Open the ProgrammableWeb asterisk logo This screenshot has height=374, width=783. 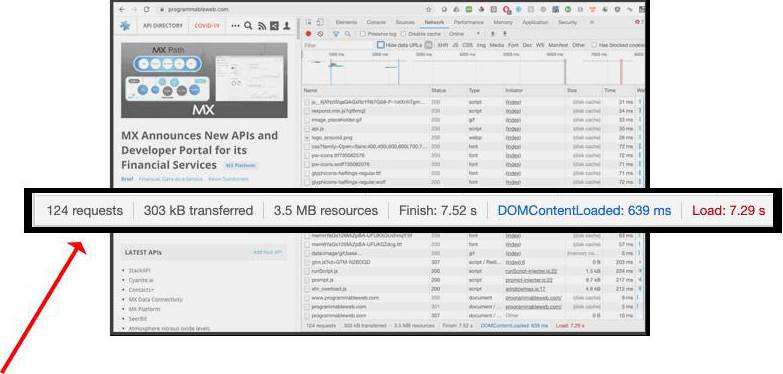coord(125,25)
